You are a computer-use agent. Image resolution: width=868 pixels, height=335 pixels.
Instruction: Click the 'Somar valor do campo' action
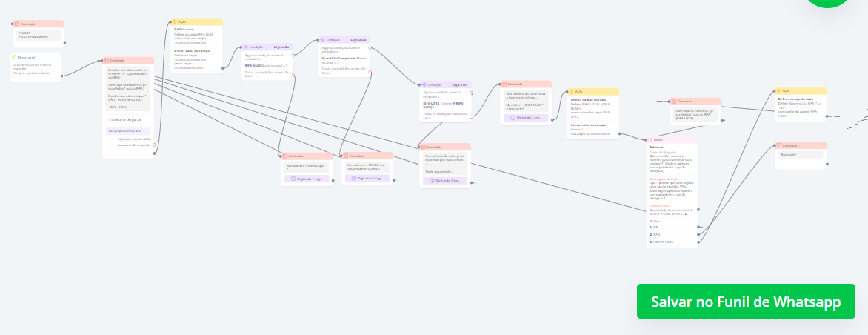click(x=588, y=125)
